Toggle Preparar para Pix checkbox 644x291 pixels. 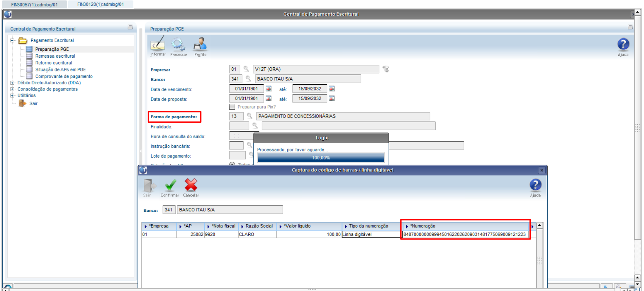(232, 107)
